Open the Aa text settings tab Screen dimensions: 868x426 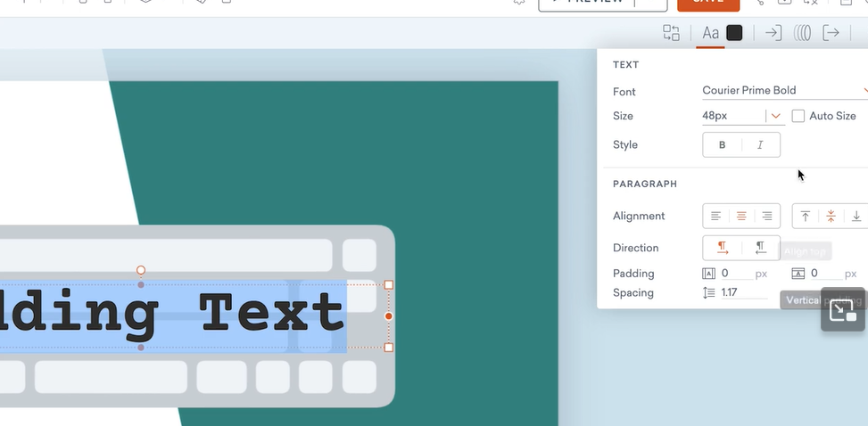coord(710,33)
